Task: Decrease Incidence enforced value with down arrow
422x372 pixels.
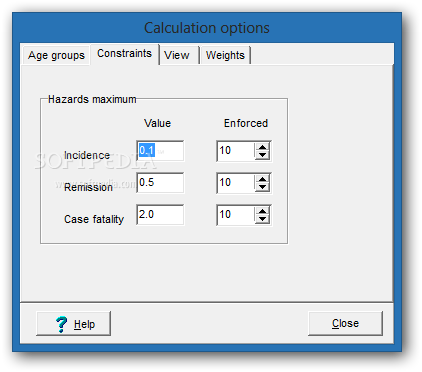Action: pyautogui.click(x=262, y=155)
